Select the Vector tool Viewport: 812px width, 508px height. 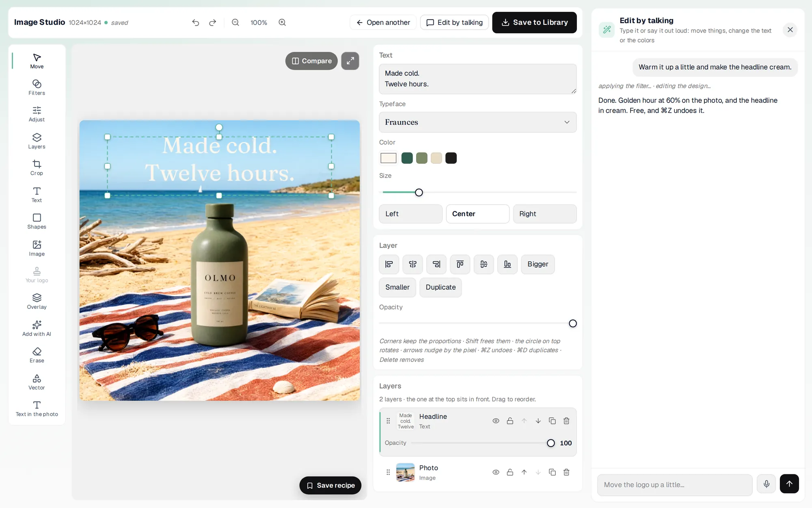pyautogui.click(x=37, y=382)
